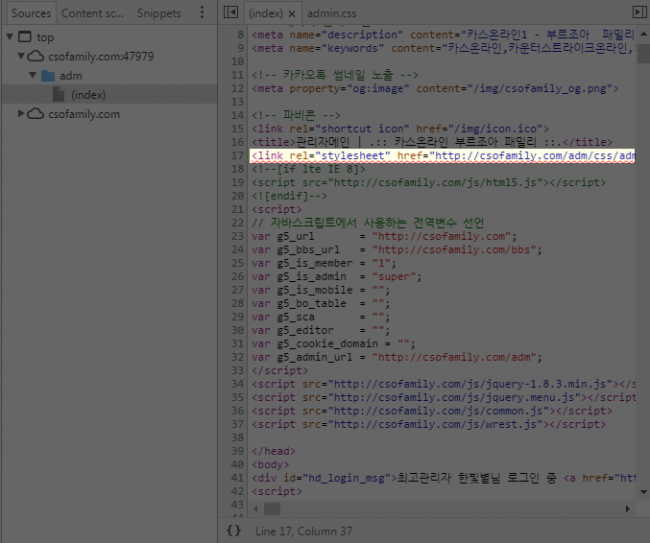Set breakpoint on line number 23
This screenshot has height=543, width=650.
237,236
